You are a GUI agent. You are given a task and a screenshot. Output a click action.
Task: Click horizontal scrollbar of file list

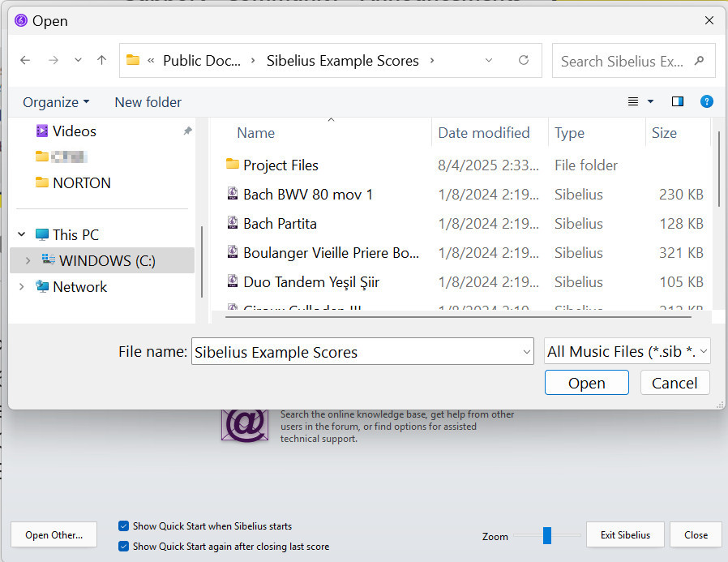458,317
